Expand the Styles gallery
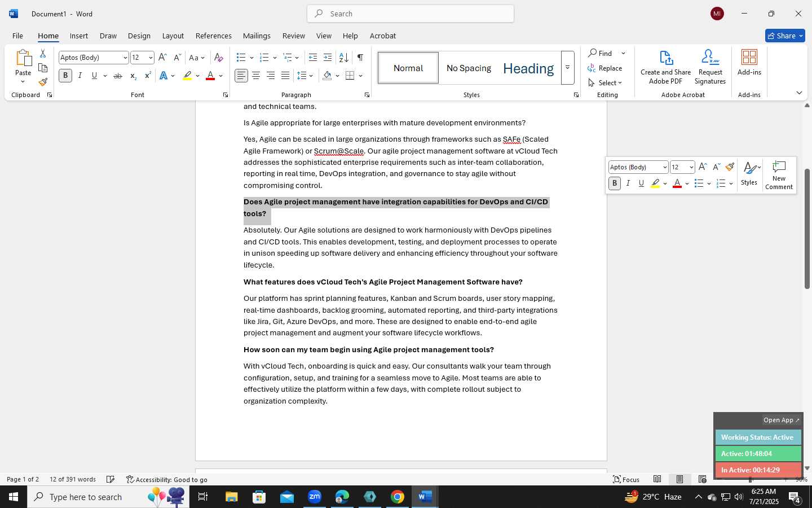The image size is (812, 508). tap(568, 68)
